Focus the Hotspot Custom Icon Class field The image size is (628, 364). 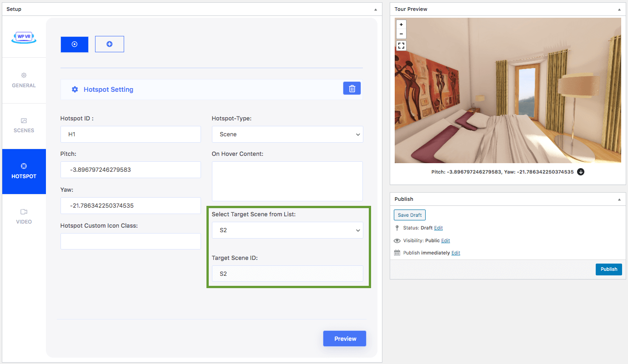[131, 241]
